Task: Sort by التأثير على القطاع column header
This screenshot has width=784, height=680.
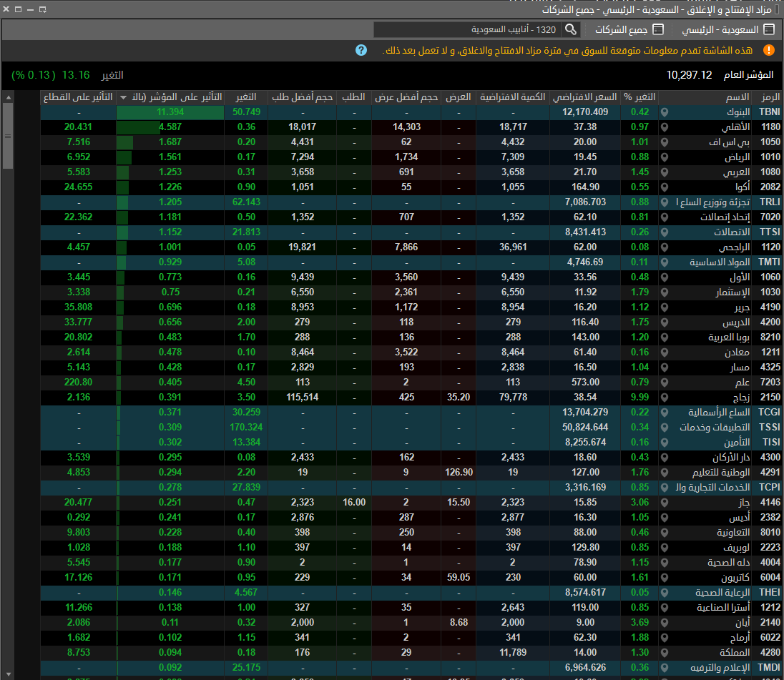Action: pos(78,97)
